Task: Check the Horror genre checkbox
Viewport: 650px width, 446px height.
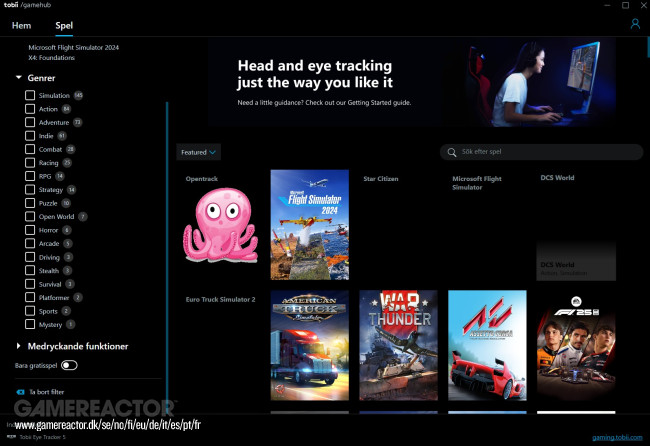Action: tap(30, 230)
